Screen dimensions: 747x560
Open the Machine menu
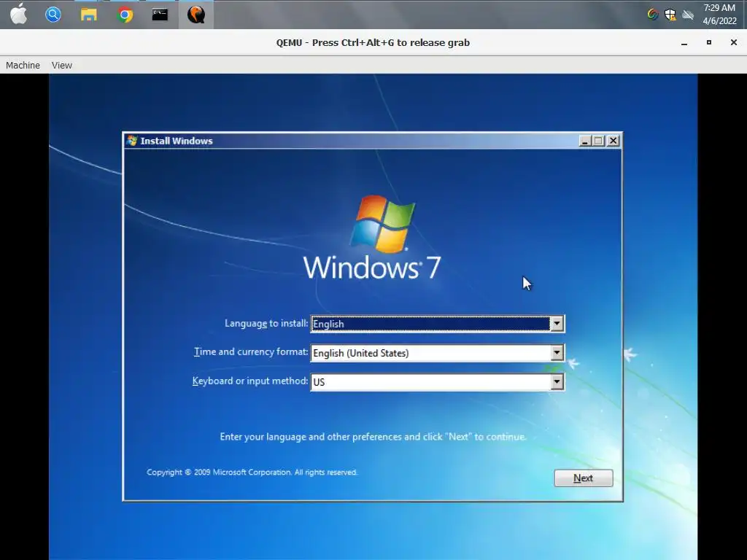tap(23, 65)
